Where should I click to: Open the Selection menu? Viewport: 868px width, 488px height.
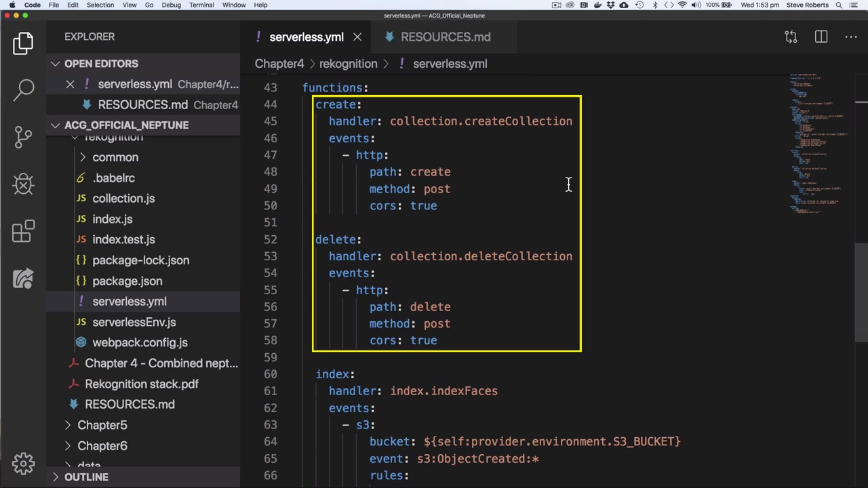[x=100, y=5]
